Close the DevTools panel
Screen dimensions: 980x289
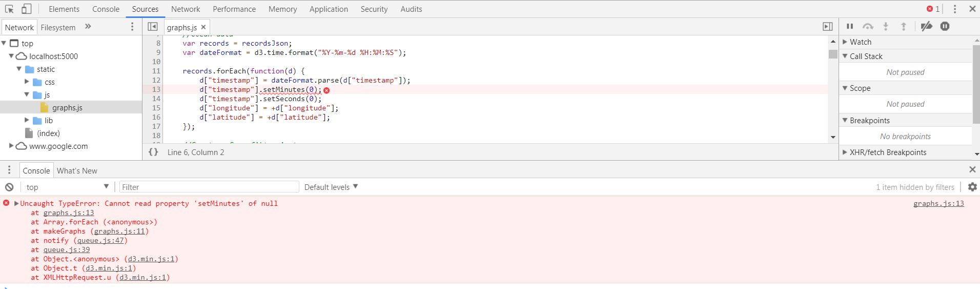click(972, 9)
